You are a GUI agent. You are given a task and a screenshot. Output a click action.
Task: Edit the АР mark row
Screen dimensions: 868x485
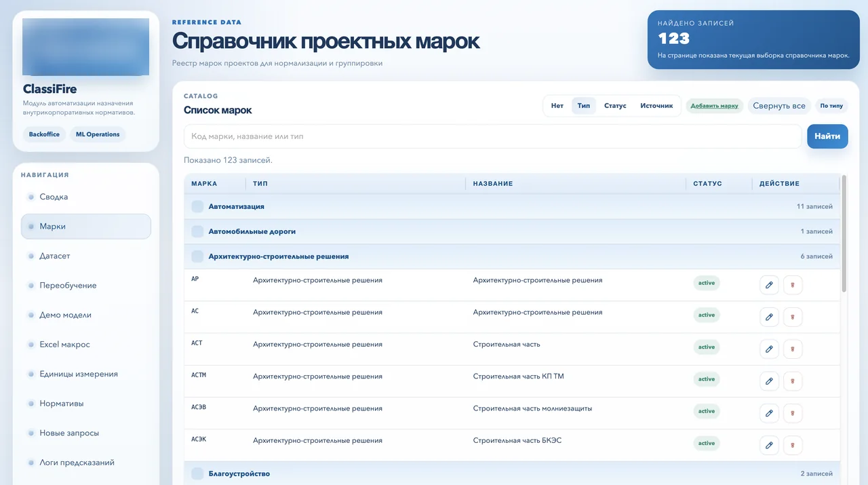point(769,285)
